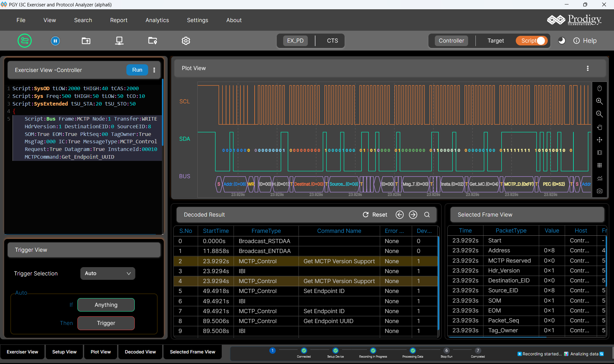Toggle dark mode moon icon
614x364 pixels.
tap(562, 41)
